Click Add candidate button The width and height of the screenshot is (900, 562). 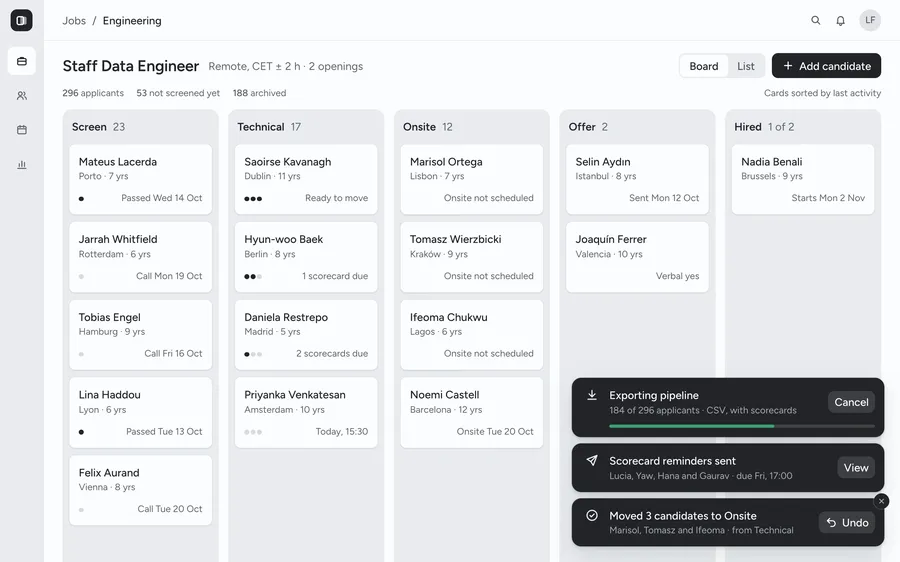pyautogui.click(x=827, y=66)
